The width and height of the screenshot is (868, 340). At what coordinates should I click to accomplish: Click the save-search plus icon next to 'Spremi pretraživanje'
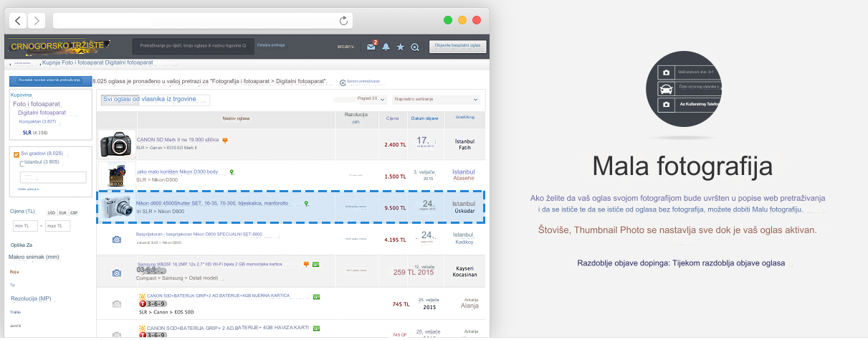(x=343, y=82)
